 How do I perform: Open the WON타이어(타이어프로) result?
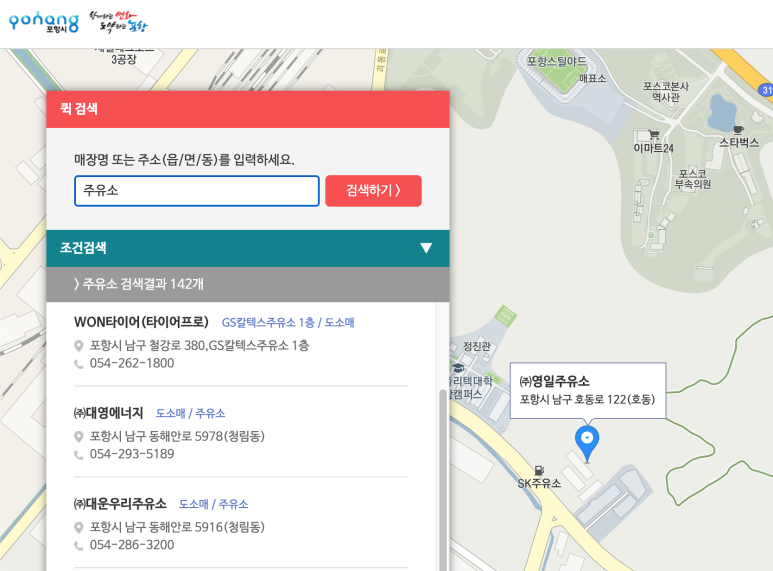pos(141,322)
